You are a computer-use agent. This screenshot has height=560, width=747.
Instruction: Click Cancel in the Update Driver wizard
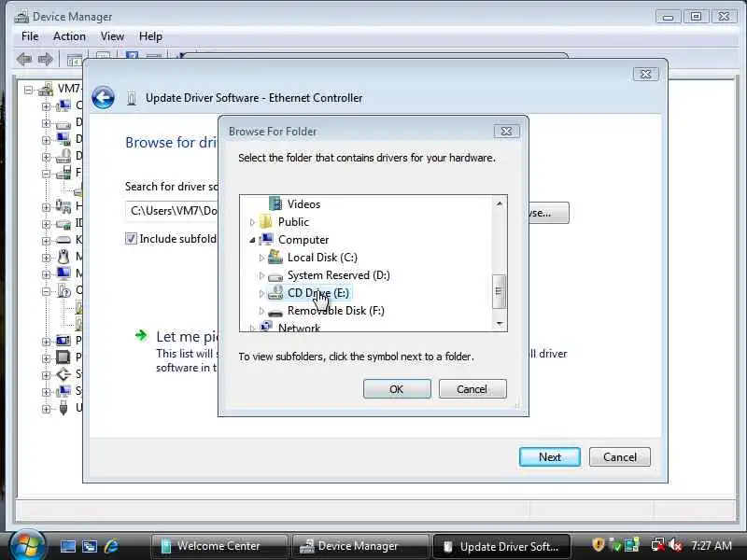[x=619, y=457]
